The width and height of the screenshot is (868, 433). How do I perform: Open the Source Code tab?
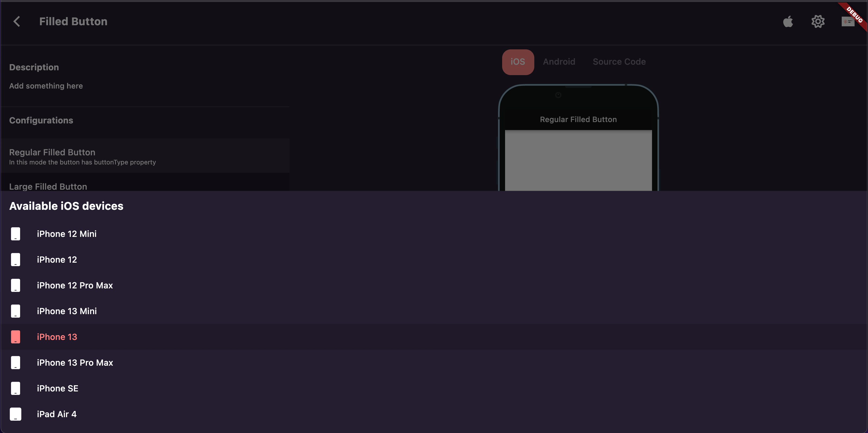[619, 62]
